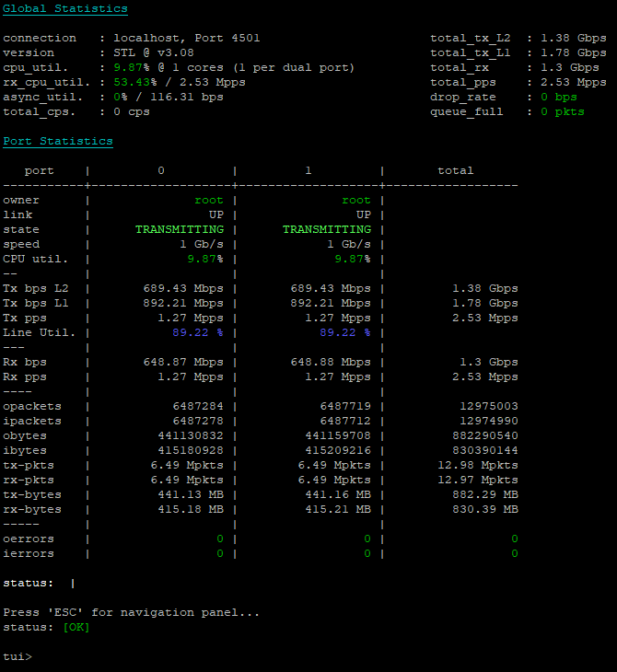The width and height of the screenshot is (617, 672).
Task: Click the port 0 owner value root
Action: [209, 200]
